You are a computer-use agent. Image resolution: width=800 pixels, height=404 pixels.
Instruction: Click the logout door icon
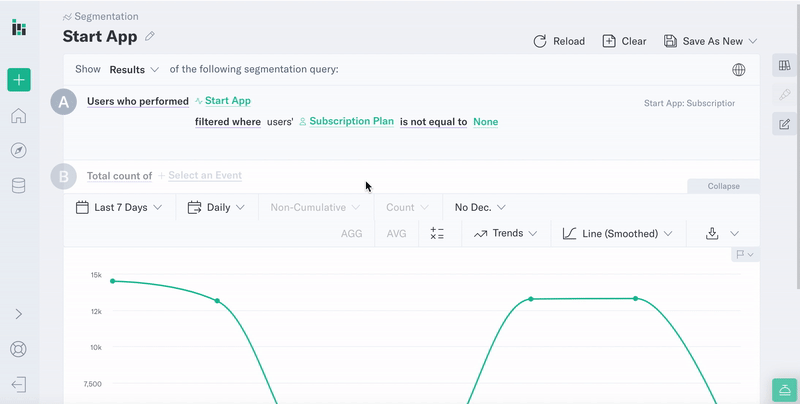(x=18, y=384)
